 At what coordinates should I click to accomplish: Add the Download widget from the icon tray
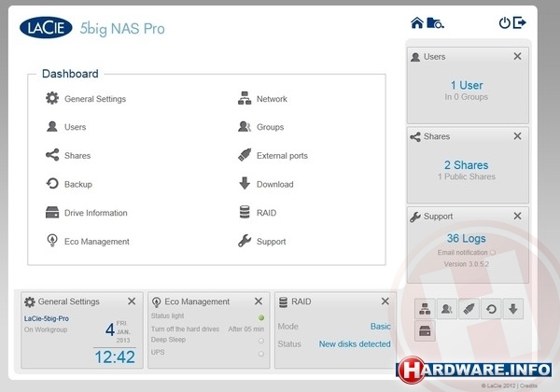pos(513,309)
